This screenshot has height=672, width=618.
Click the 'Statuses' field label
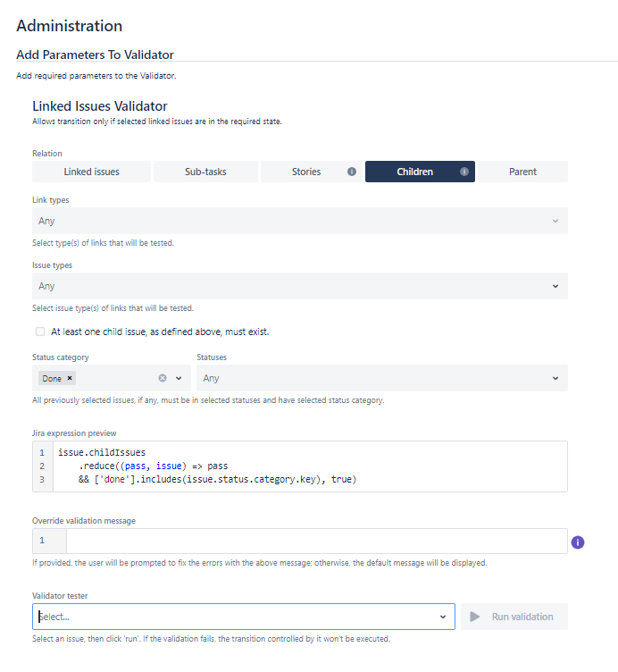212,357
